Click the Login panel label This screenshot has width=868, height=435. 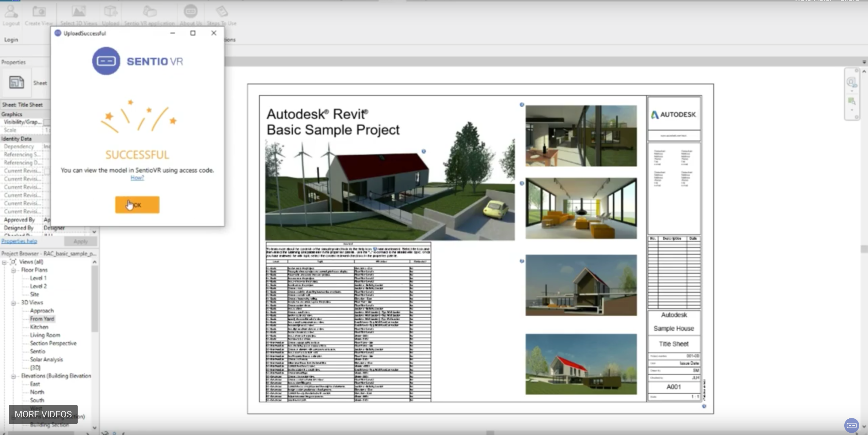pyautogui.click(x=11, y=40)
